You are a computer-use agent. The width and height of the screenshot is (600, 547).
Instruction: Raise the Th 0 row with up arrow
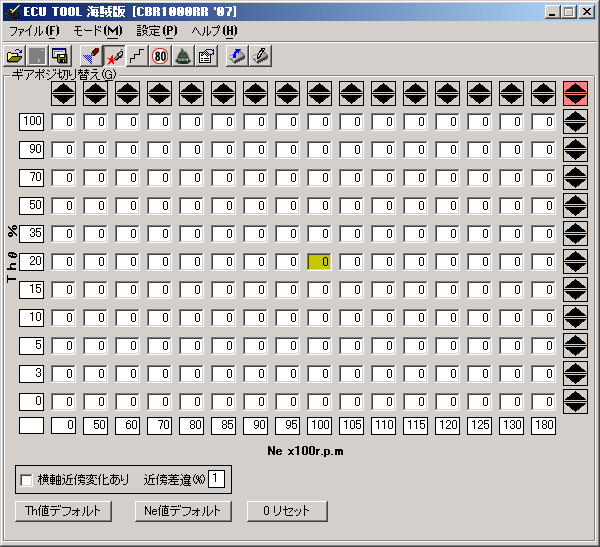pos(575,395)
